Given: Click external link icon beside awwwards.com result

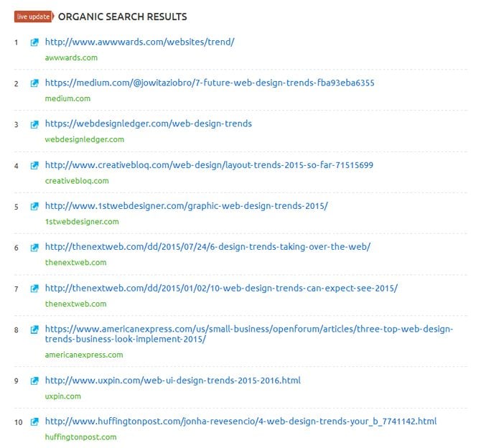Looking at the screenshot, I should pyautogui.click(x=34, y=42).
